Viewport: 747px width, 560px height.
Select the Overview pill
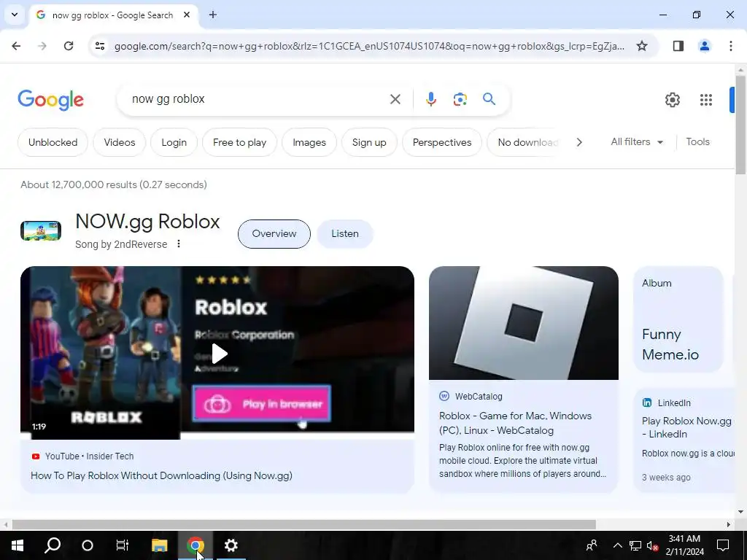(x=274, y=234)
